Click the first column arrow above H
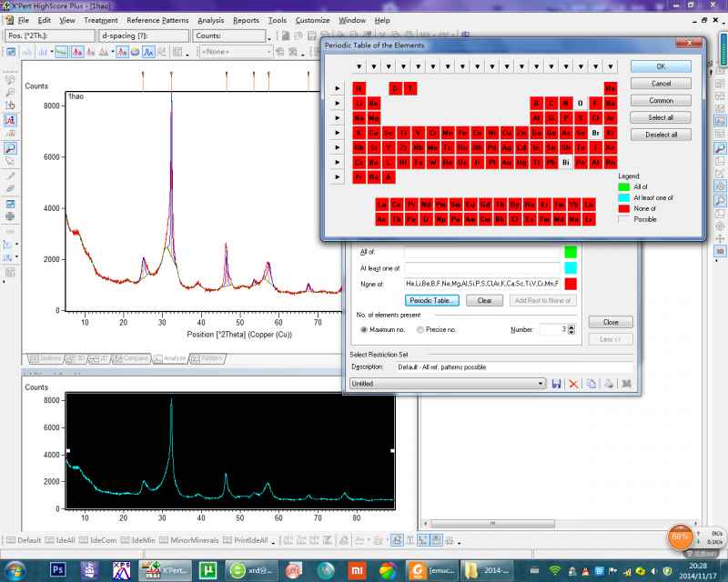Viewport: 728px width, 582px height. click(x=359, y=67)
